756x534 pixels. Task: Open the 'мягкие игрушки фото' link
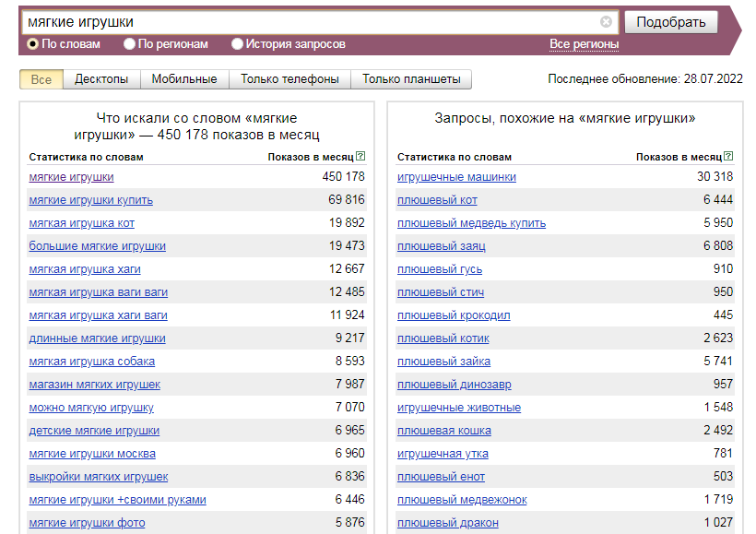click(87, 523)
